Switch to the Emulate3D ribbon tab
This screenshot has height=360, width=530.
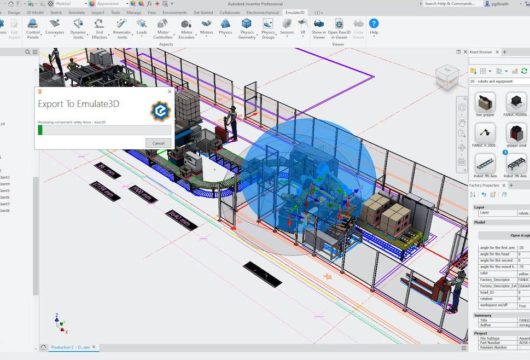[x=295, y=13]
